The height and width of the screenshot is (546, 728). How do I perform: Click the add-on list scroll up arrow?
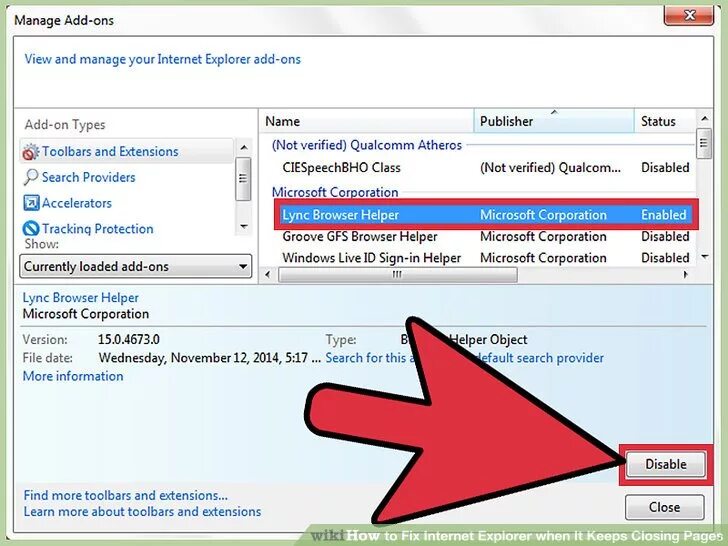(704, 119)
